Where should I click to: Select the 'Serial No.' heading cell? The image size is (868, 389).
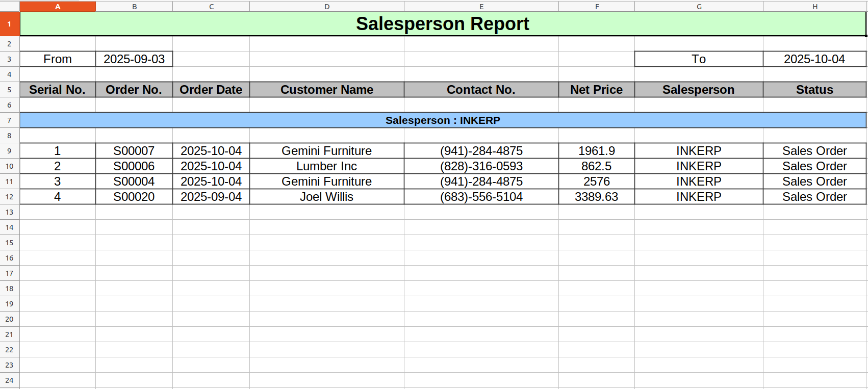pos(58,90)
